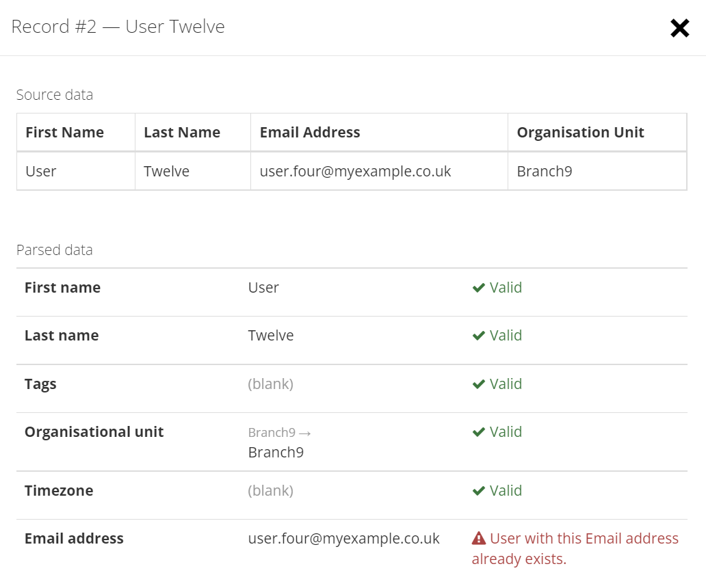Screen dimensions: 706x588
Task: Click the Branch9 source data cell
Action: pos(597,172)
